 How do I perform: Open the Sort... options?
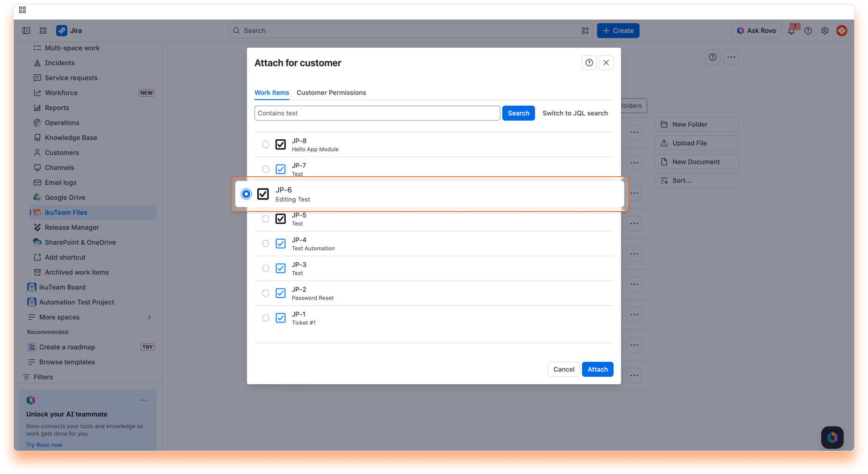tap(697, 180)
